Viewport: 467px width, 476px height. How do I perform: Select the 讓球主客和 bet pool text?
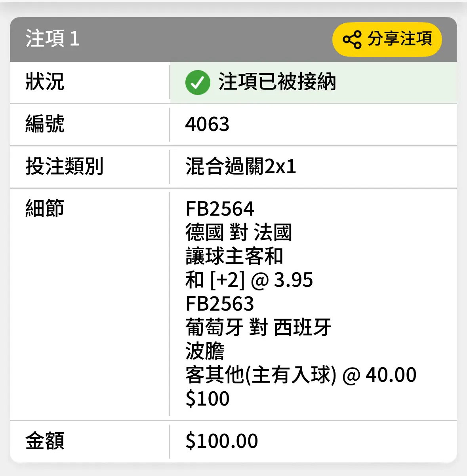234,256
